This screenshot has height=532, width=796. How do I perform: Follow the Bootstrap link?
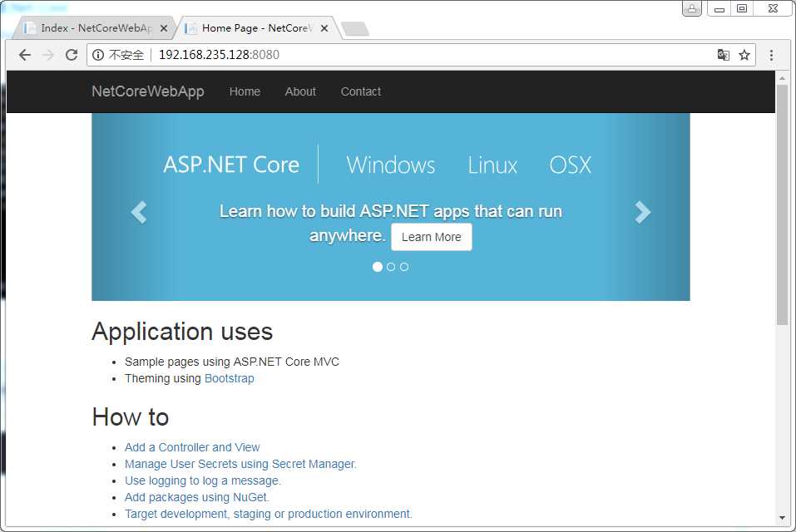point(229,378)
